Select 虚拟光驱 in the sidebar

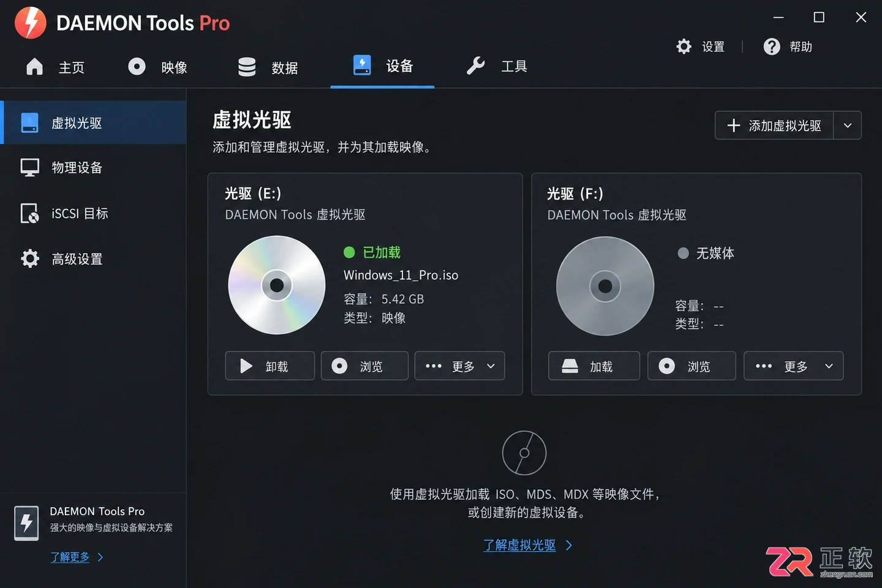pyautogui.click(x=93, y=123)
